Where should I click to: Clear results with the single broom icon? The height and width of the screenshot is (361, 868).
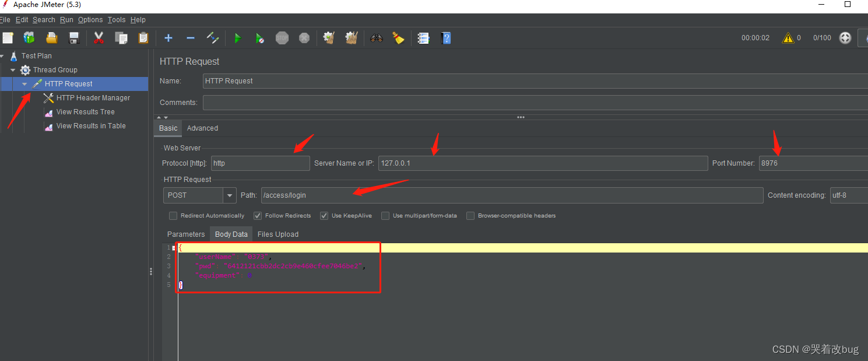point(329,38)
